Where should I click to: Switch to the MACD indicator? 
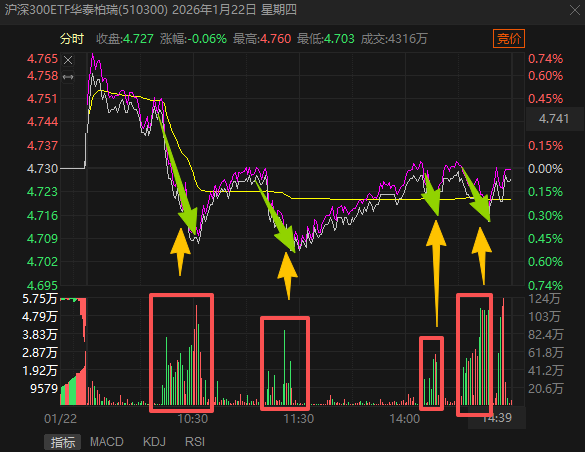tap(107, 442)
